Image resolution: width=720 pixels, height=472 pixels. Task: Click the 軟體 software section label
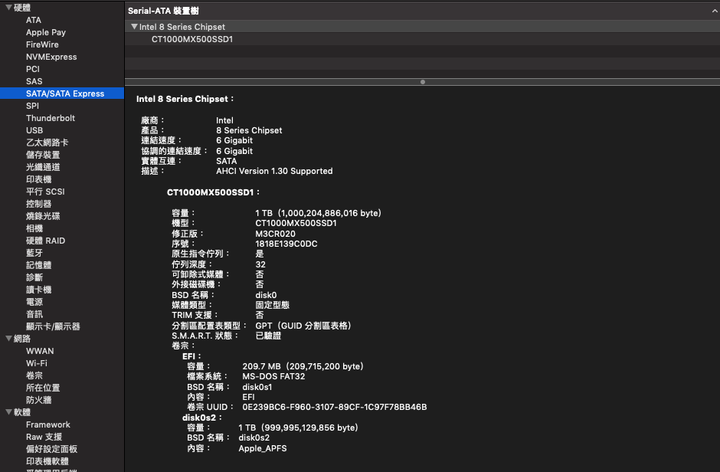[22, 412]
